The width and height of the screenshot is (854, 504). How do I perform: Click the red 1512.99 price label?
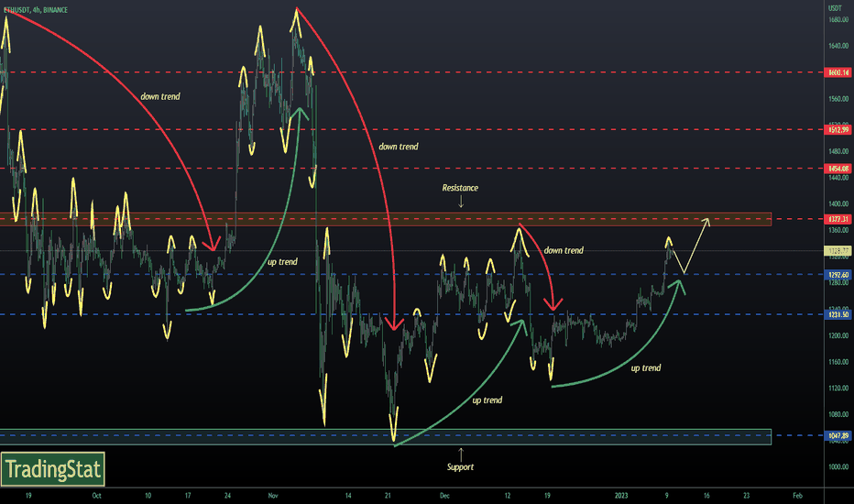838,130
